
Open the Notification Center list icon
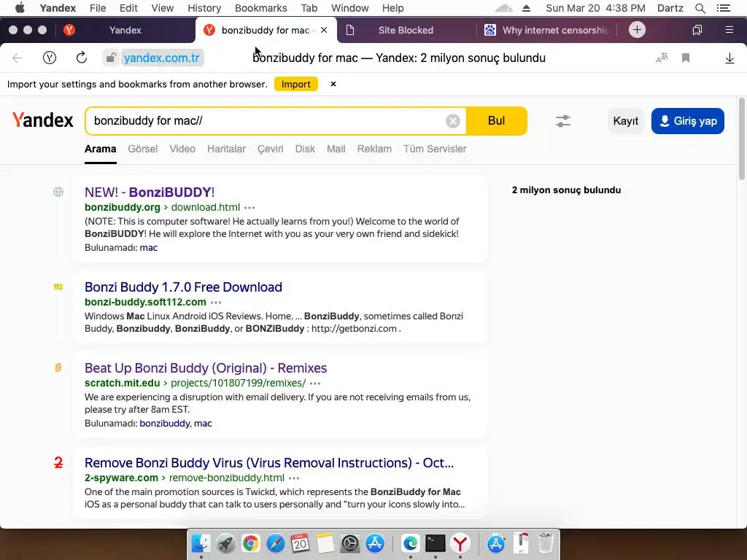point(723,8)
